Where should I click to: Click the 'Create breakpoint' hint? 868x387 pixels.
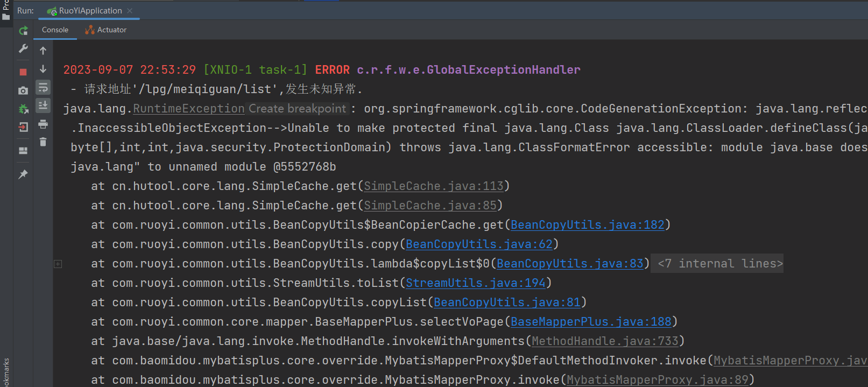tap(297, 109)
